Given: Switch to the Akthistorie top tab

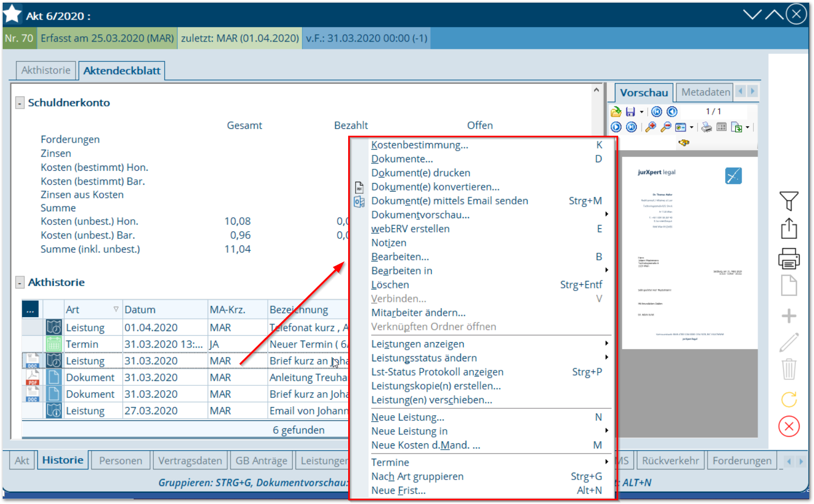Looking at the screenshot, I should (x=46, y=70).
